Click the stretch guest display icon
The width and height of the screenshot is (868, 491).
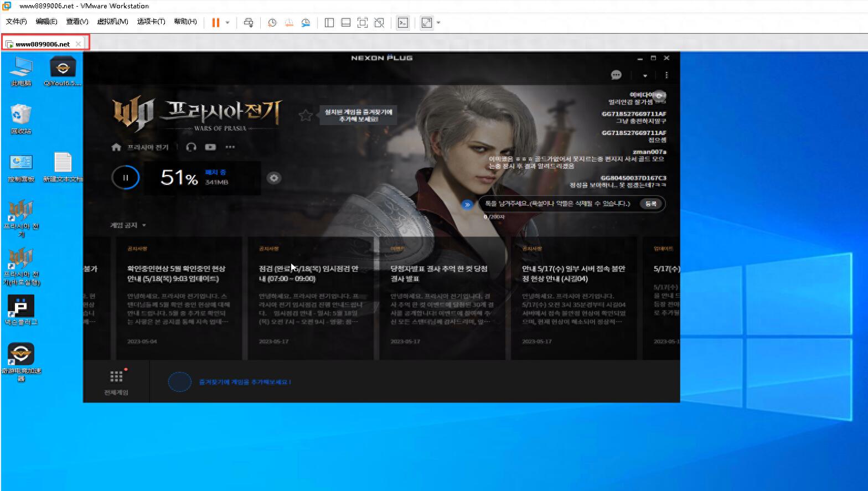(427, 23)
